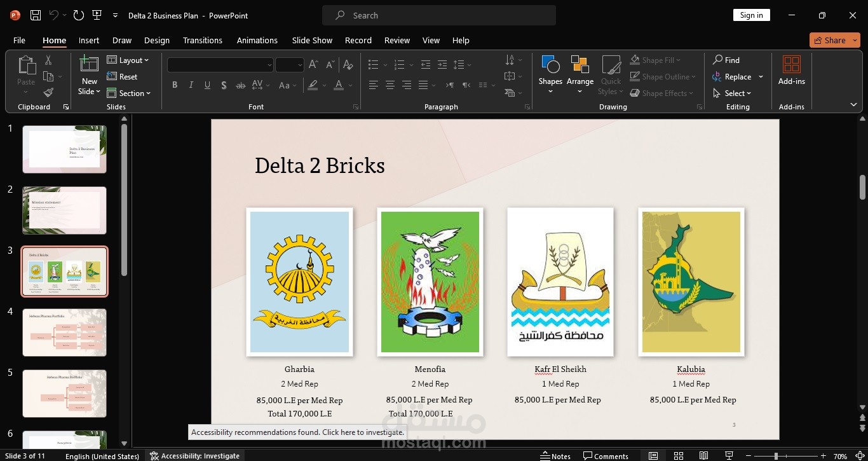Select slide 4 thumbnail

click(x=65, y=333)
